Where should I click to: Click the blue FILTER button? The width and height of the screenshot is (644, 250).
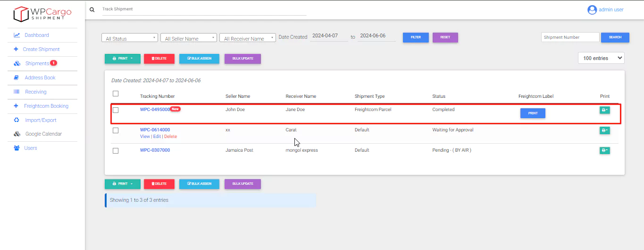click(416, 37)
